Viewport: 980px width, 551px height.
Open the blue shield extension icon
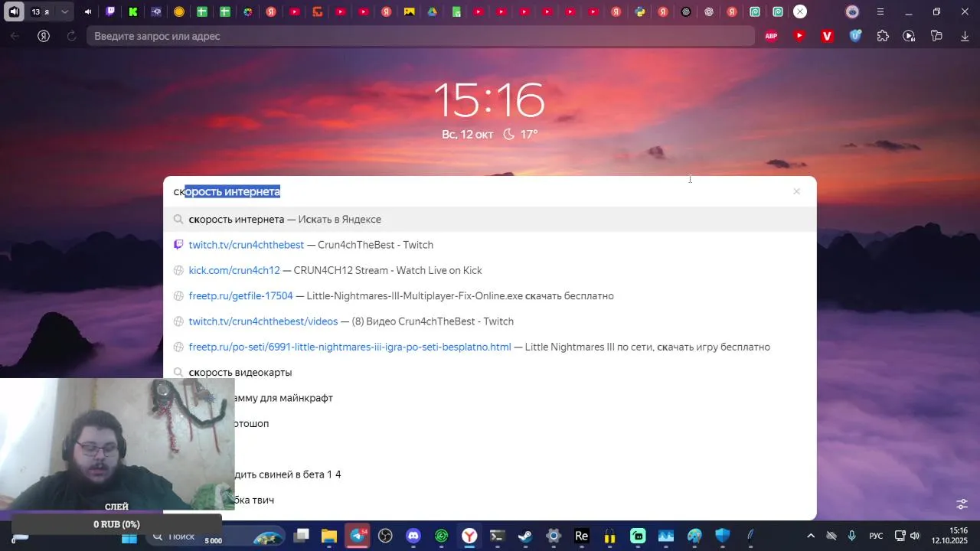(855, 36)
